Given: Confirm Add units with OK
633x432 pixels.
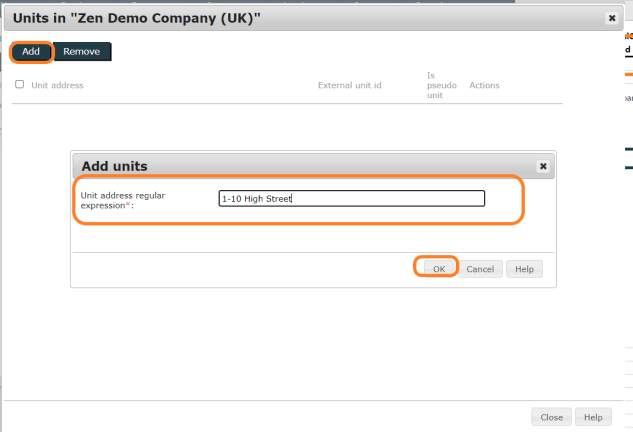Looking at the screenshot, I should tap(438, 269).
